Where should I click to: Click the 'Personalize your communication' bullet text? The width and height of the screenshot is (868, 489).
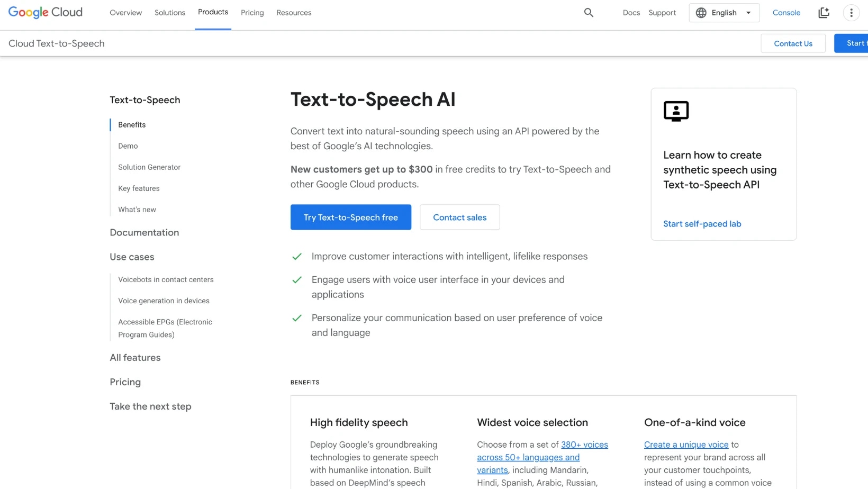tap(457, 325)
